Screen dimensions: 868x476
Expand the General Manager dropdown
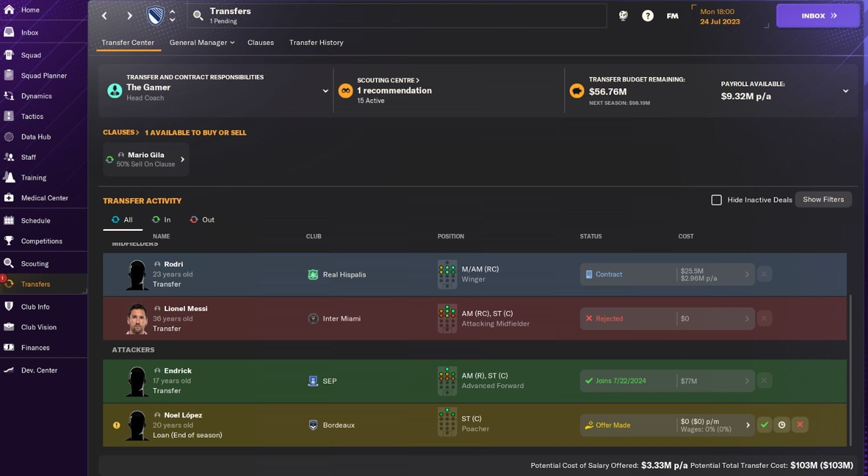[202, 43]
